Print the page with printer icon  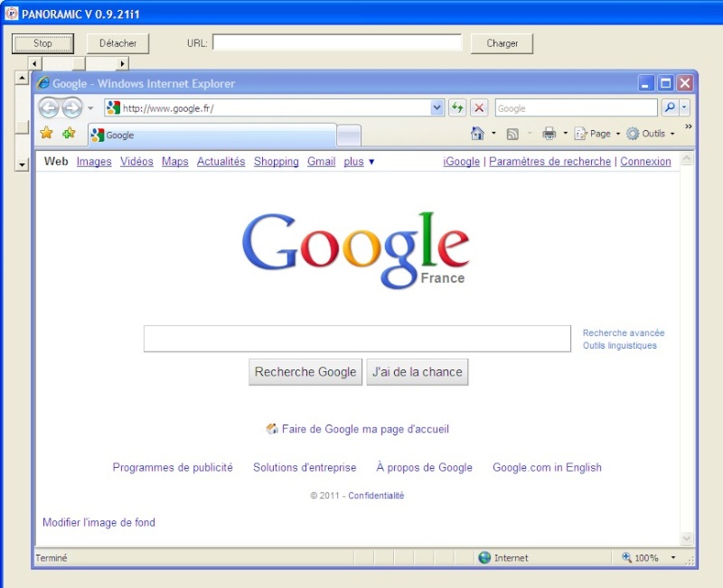[549, 134]
